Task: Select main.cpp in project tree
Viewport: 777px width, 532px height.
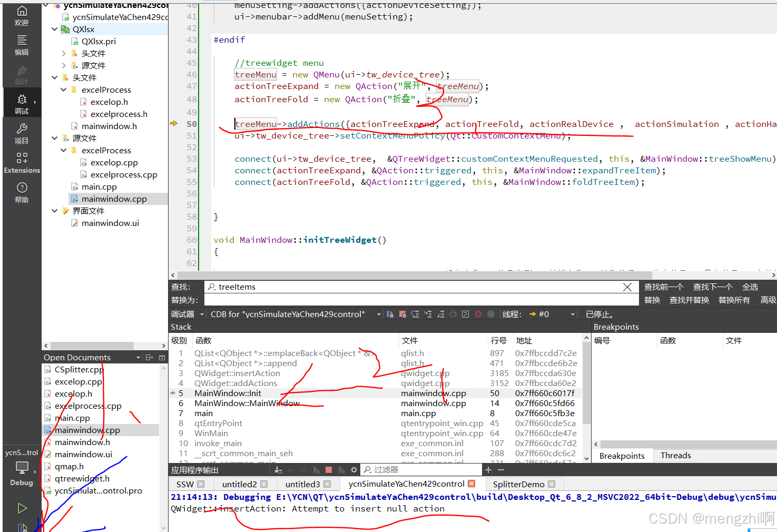Action: pos(99,186)
